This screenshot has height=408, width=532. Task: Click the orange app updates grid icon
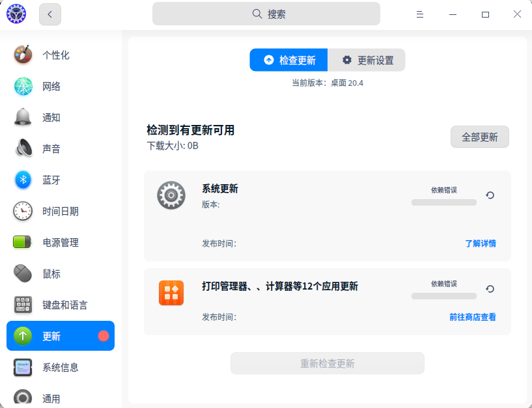(x=171, y=292)
